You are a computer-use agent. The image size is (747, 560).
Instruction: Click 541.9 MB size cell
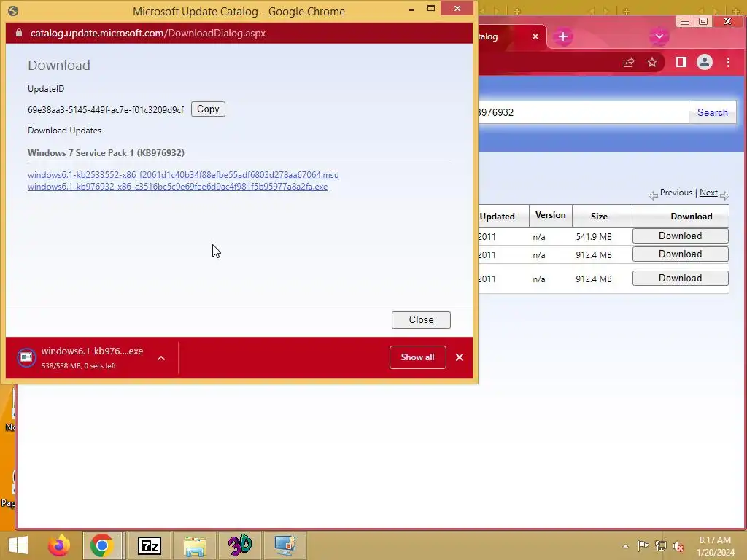tap(593, 236)
